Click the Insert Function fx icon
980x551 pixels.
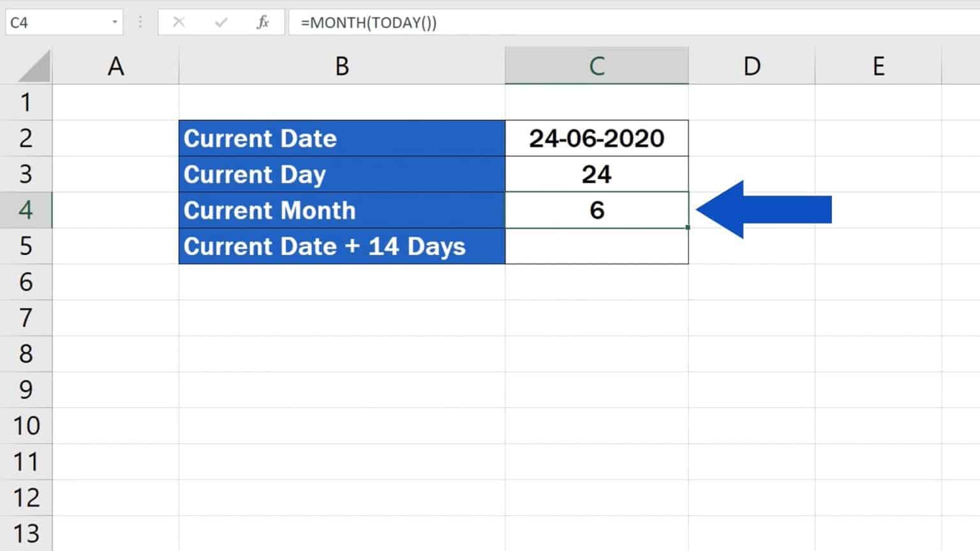[262, 23]
